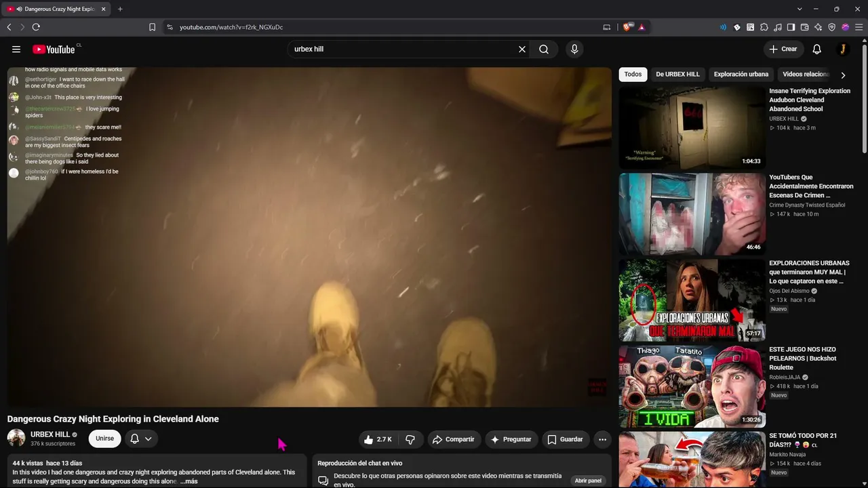Click the address bar URL
The width and height of the screenshot is (868, 488).
231,27
